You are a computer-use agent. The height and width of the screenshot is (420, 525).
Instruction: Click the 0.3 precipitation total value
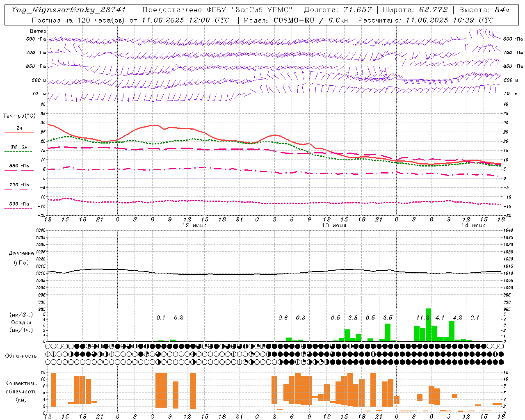coord(301,317)
